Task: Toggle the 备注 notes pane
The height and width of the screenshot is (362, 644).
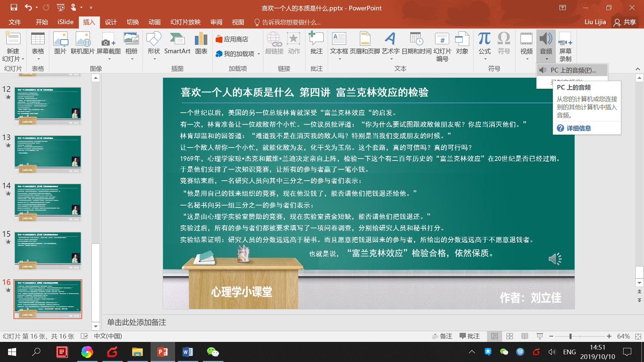Action: point(442,336)
